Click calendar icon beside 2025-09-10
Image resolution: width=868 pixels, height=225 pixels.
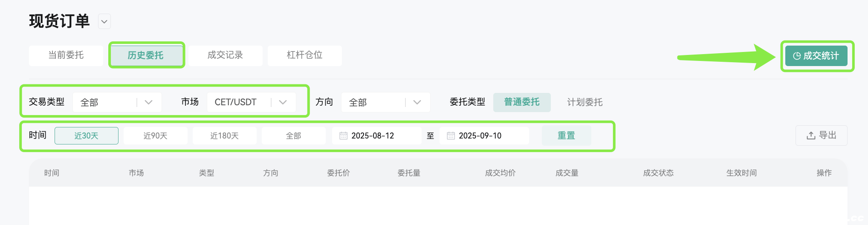(x=451, y=136)
